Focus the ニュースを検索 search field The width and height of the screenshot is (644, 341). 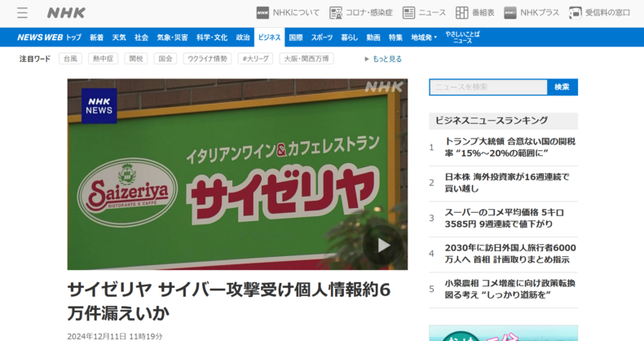click(488, 87)
